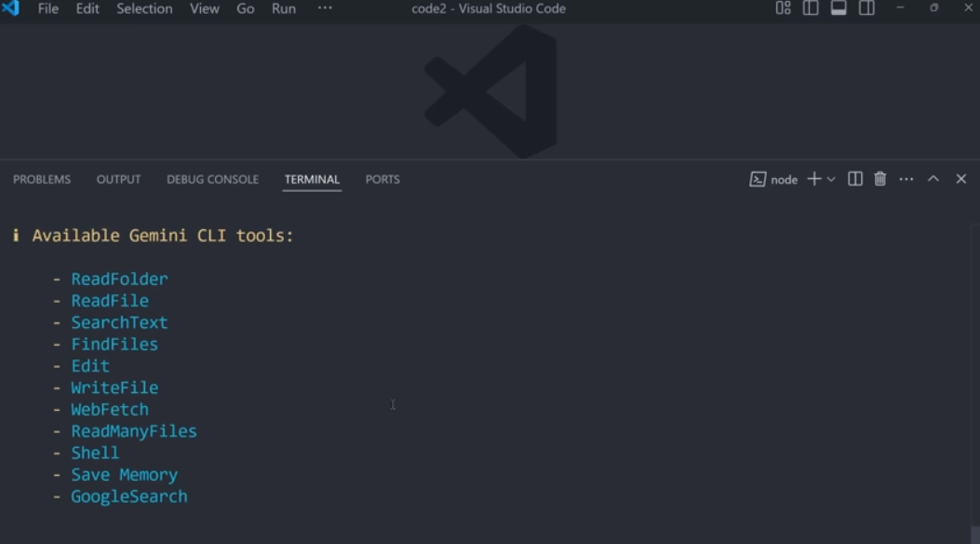Select the Terminal tab
This screenshot has height=544, width=980.
pyautogui.click(x=312, y=180)
